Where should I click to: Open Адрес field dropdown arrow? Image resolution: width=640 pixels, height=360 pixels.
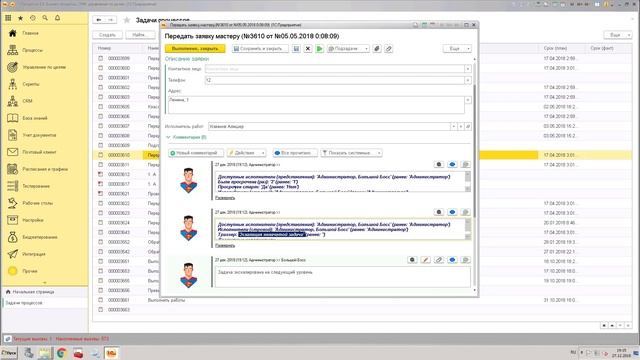click(x=468, y=100)
